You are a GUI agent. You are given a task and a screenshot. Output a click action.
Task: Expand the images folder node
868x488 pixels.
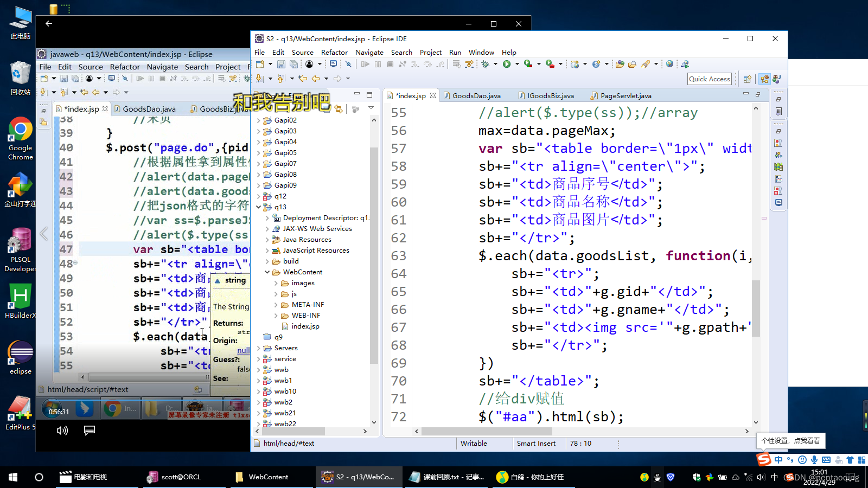pyautogui.click(x=276, y=282)
